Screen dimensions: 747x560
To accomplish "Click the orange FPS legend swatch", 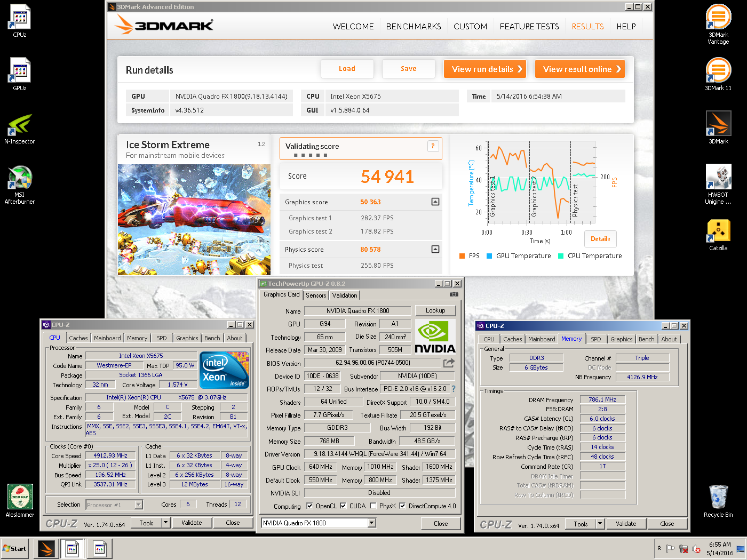I will (x=462, y=256).
